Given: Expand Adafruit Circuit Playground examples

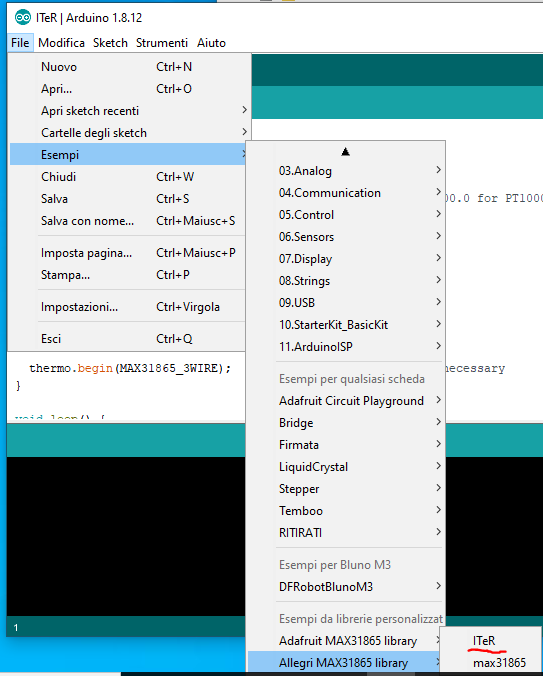Looking at the screenshot, I should [x=346, y=401].
